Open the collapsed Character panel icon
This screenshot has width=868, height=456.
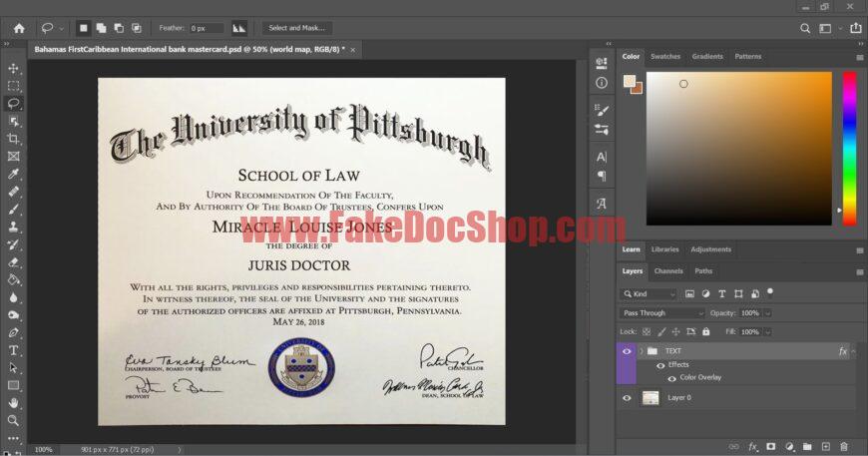pyautogui.click(x=602, y=158)
